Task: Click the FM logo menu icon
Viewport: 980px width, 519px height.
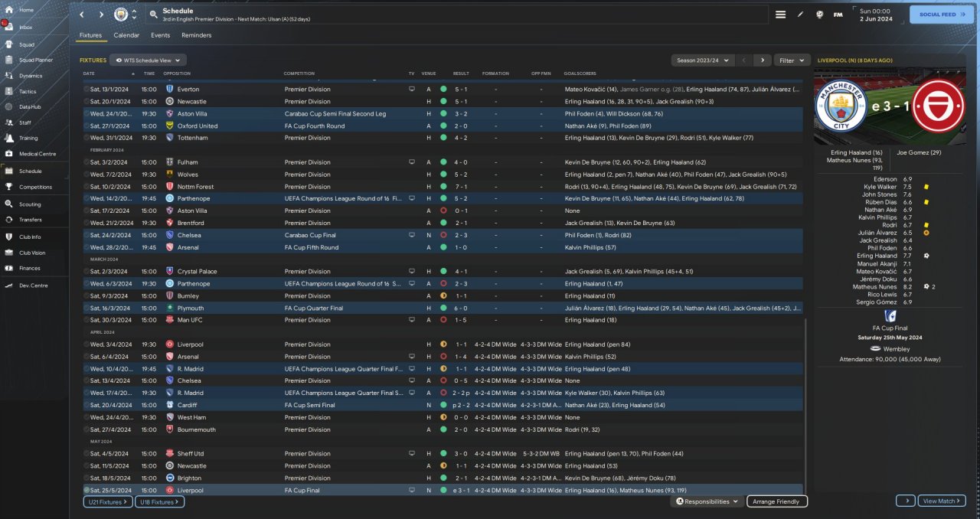Action: [x=838, y=15]
